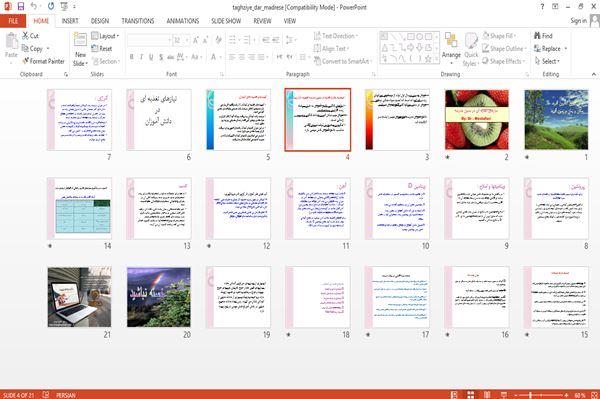Redo the last action
Screen dimensions: 600x399
click(x=51, y=7)
